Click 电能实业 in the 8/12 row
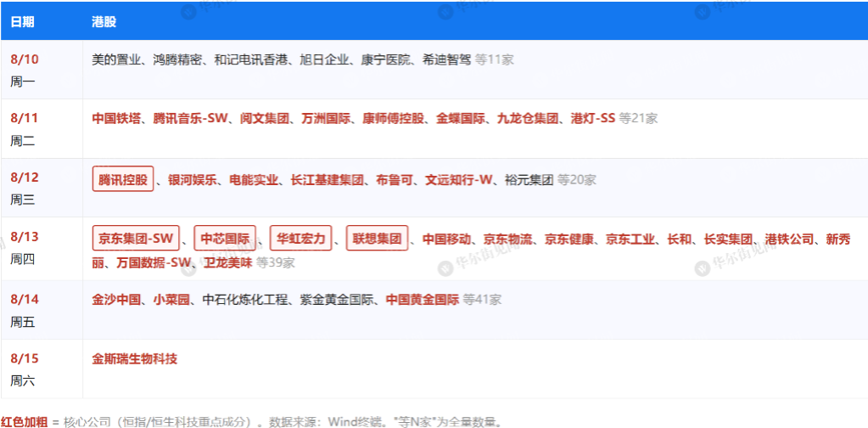 pyautogui.click(x=254, y=179)
